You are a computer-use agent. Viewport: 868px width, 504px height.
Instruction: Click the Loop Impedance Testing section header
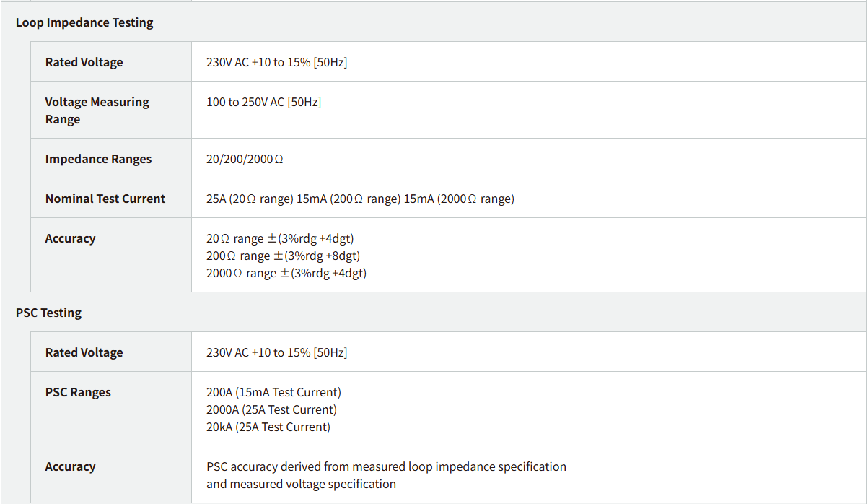click(84, 22)
